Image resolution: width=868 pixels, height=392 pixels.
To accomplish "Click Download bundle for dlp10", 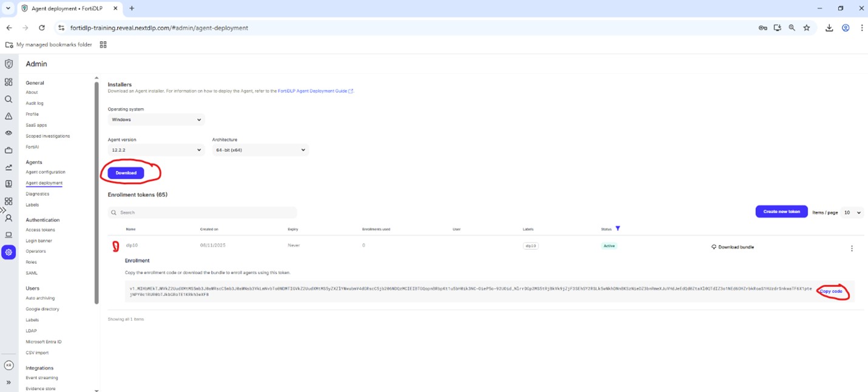I will pos(733,247).
